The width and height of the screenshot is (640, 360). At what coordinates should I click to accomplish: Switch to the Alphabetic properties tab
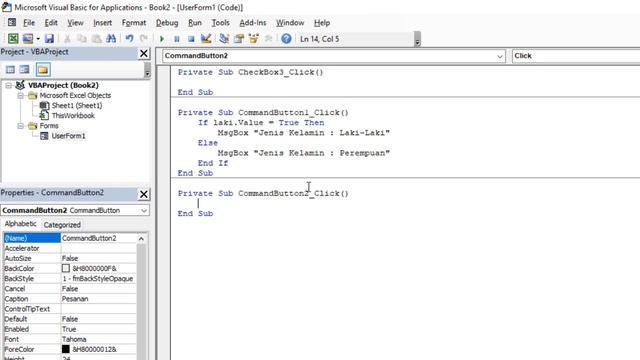(20, 224)
